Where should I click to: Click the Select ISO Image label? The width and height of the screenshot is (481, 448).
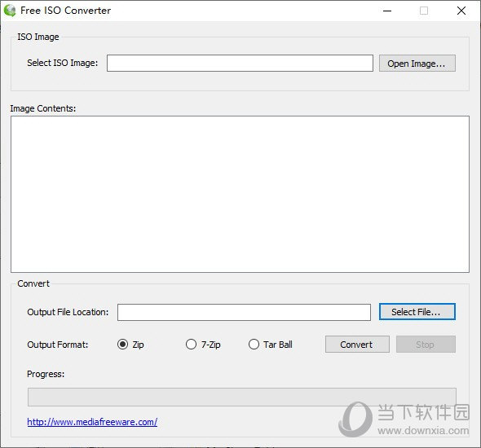[63, 63]
